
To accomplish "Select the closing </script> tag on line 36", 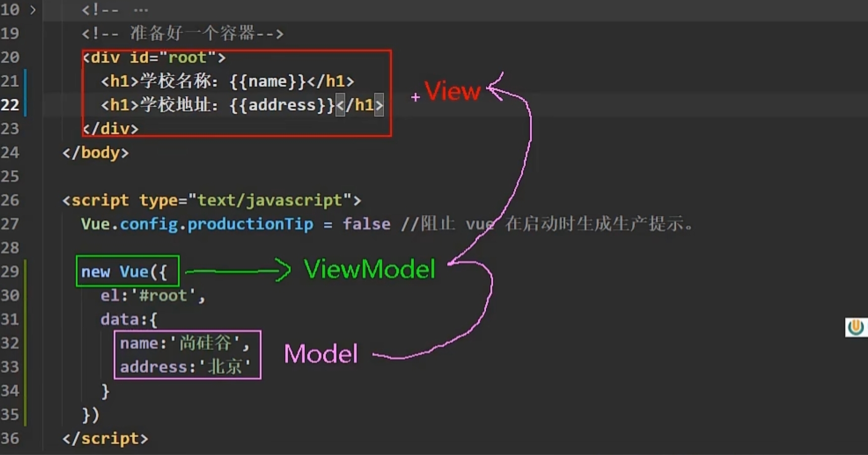I will click(x=104, y=438).
